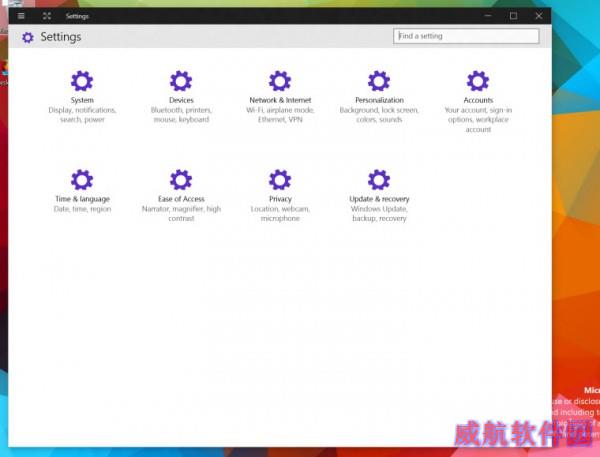This screenshot has height=457, width=600.
Task: Minimize the Settings window
Action: click(488, 16)
